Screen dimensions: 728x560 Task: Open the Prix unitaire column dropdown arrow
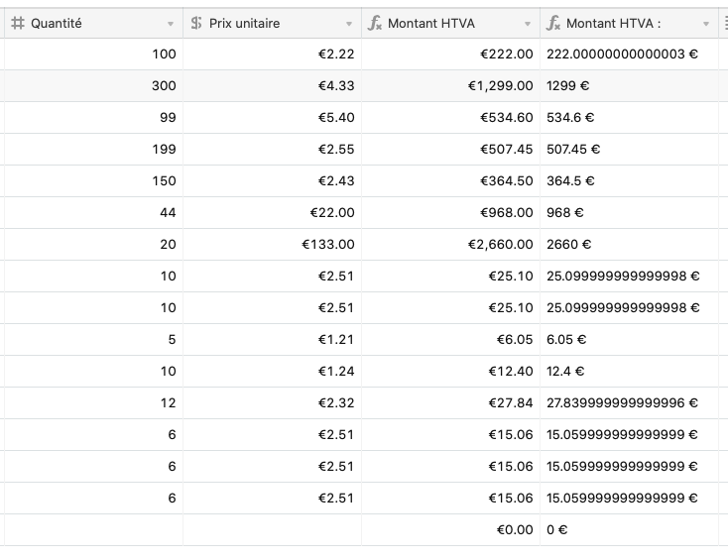[x=349, y=24]
